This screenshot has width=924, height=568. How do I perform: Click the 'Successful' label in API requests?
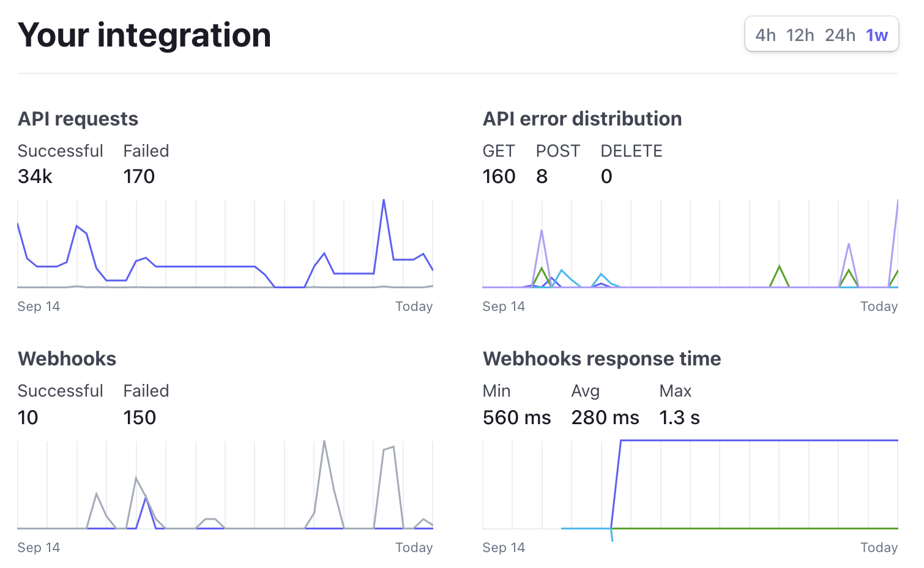click(61, 151)
